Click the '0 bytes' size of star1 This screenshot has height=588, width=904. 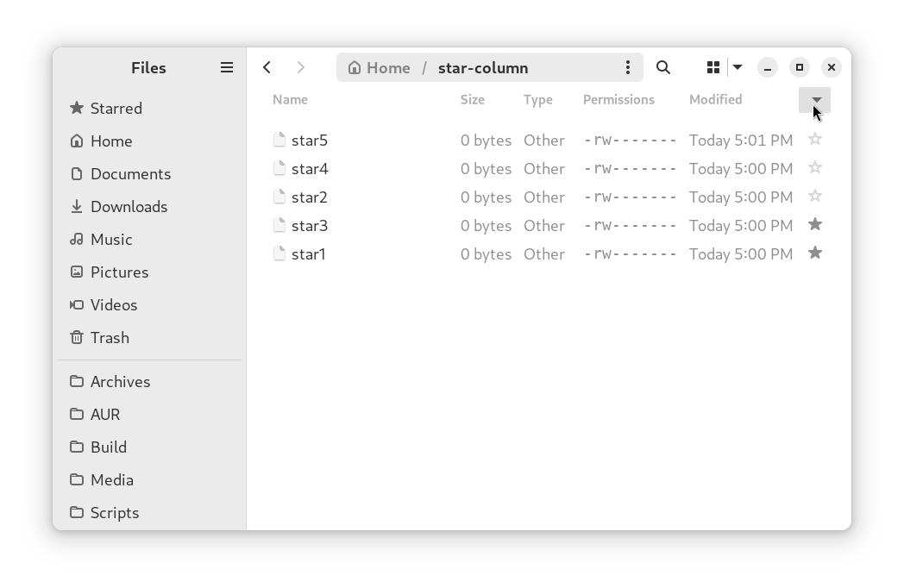click(x=486, y=253)
